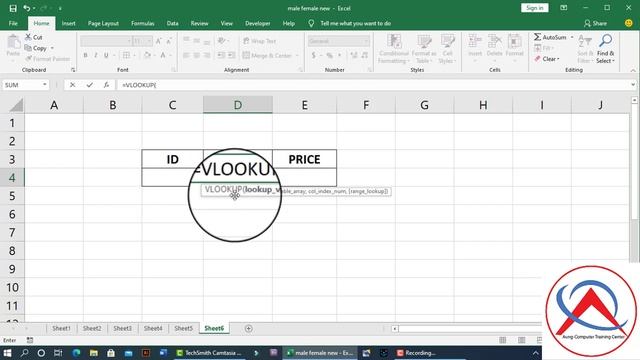Click the Format cells icon
The width and height of the screenshot is (640, 360).
(514, 41)
